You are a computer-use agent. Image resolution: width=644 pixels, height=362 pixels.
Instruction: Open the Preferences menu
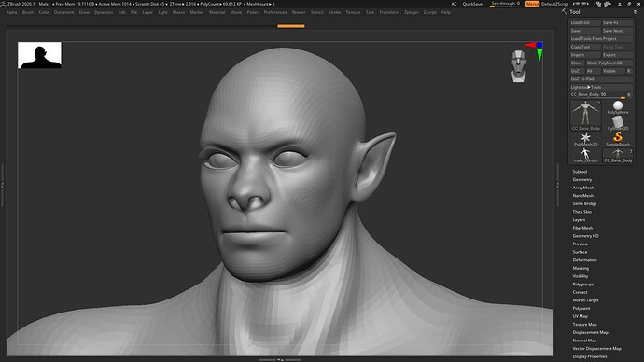[274, 12]
